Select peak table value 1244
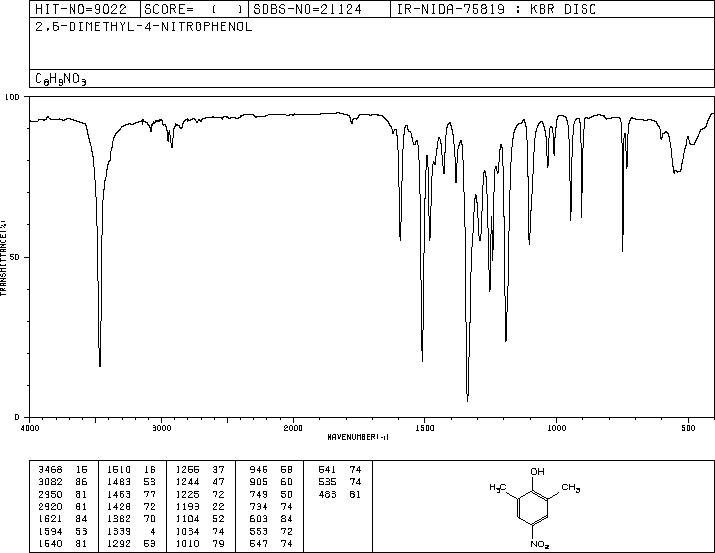This screenshot has width=715, height=553. [187, 482]
